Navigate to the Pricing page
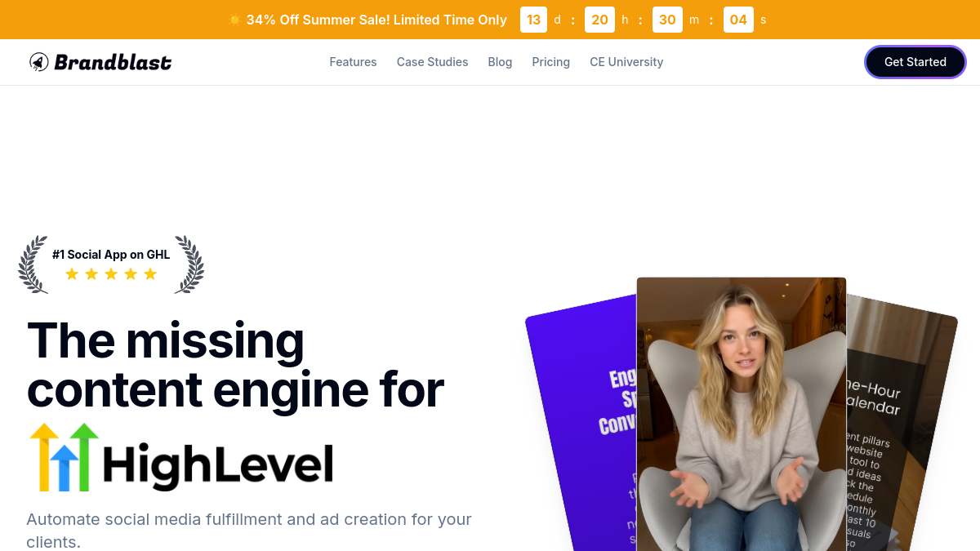This screenshot has width=980, height=551. tap(551, 62)
